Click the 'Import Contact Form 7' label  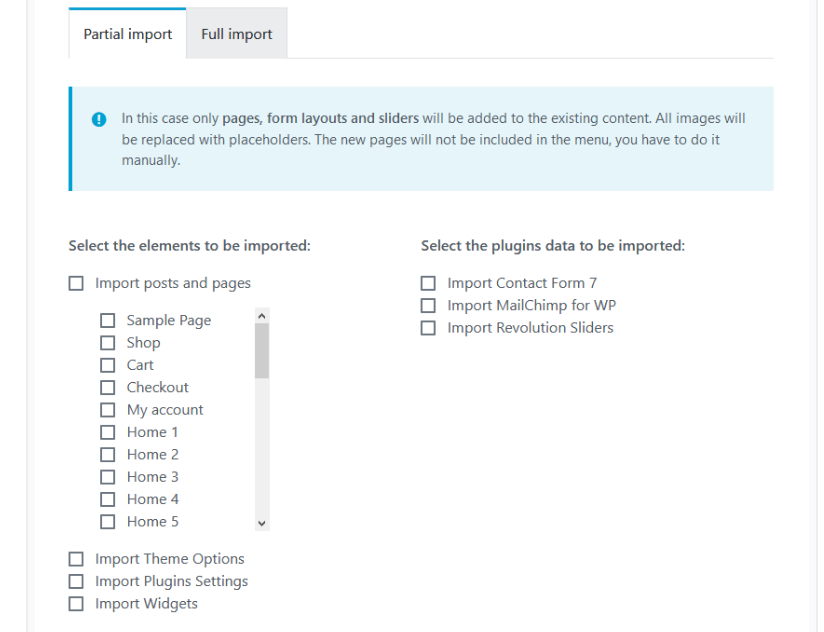pyautogui.click(x=522, y=283)
